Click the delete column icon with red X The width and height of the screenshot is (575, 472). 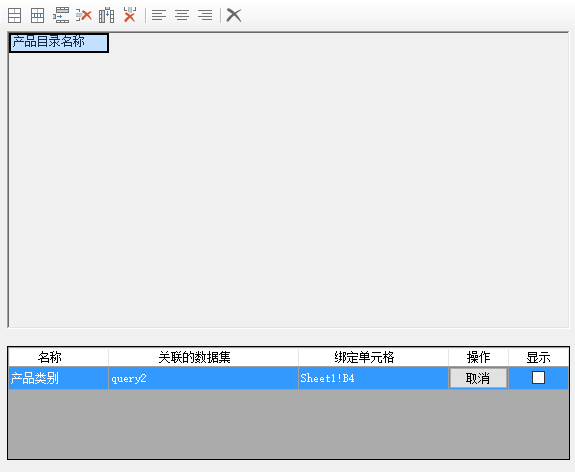130,15
